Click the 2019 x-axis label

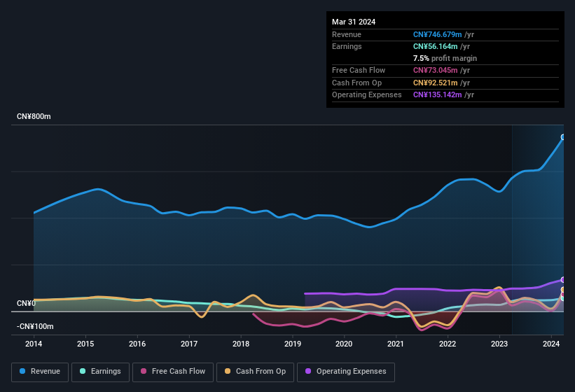[292, 344]
